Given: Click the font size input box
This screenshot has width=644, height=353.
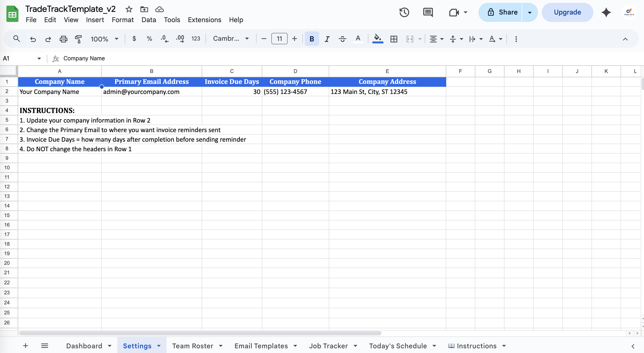Looking at the screenshot, I should (x=279, y=39).
